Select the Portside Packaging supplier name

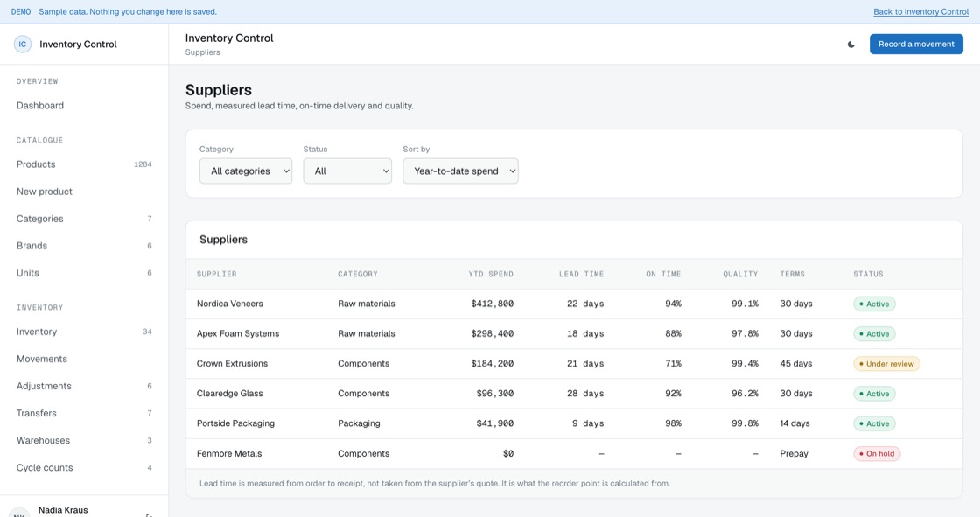(x=235, y=424)
